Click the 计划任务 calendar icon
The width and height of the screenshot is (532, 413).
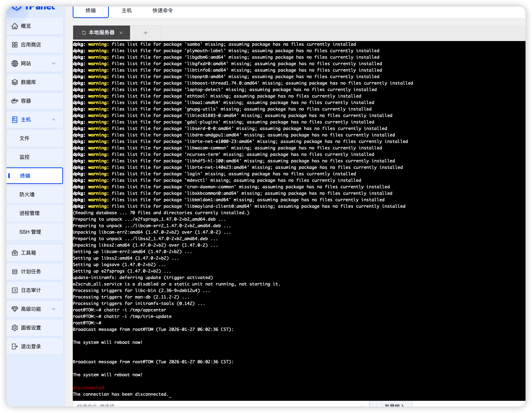pos(15,271)
